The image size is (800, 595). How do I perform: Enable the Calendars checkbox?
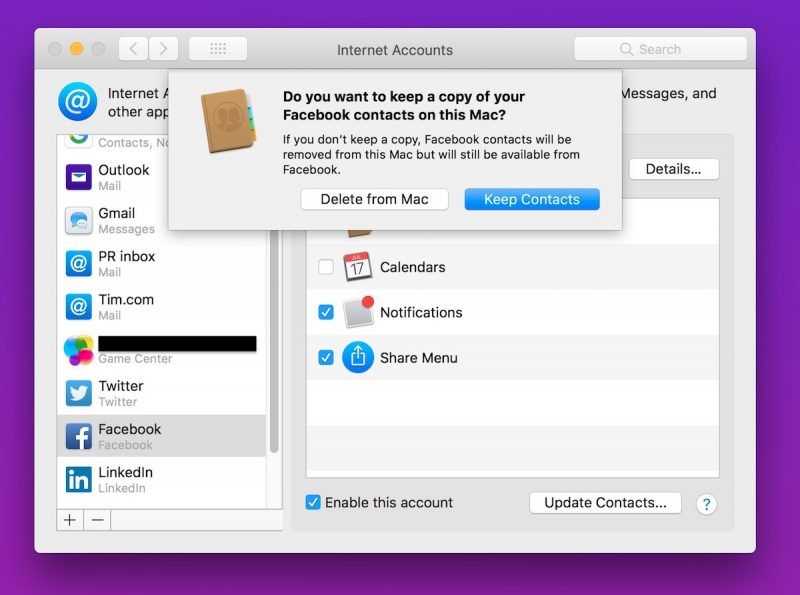coord(326,267)
